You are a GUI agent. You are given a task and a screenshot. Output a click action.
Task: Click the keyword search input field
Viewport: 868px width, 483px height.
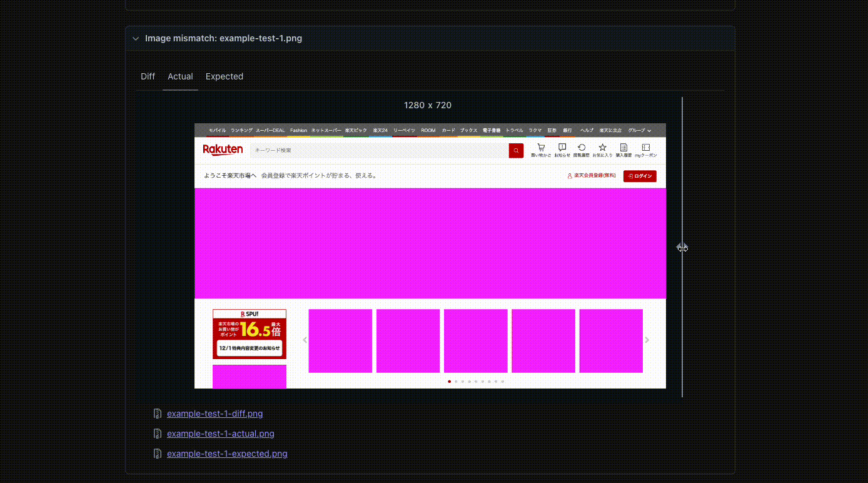(375, 150)
